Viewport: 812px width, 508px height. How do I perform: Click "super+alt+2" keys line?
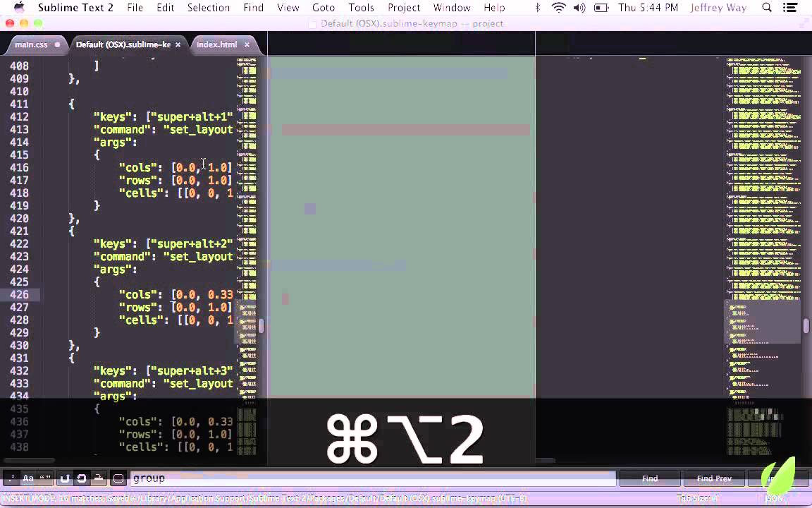click(163, 243)
